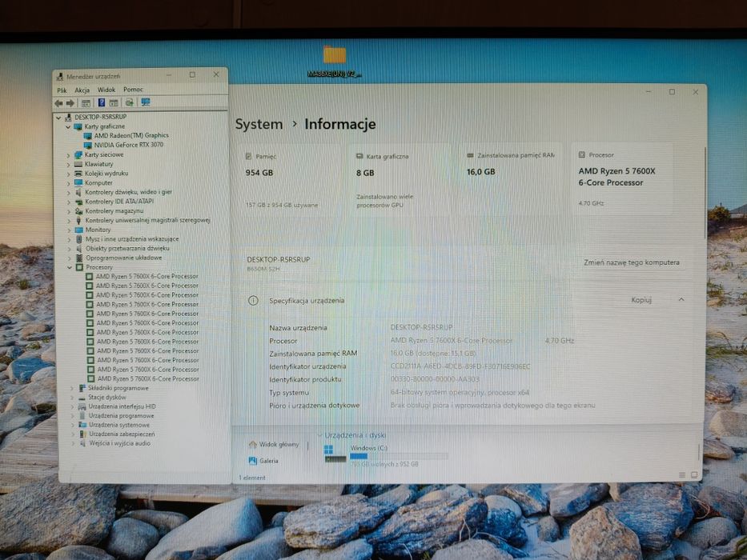Collapse the Specyfikacja urządzenia section chevron
747x560 pixels.
pos(681,299)
